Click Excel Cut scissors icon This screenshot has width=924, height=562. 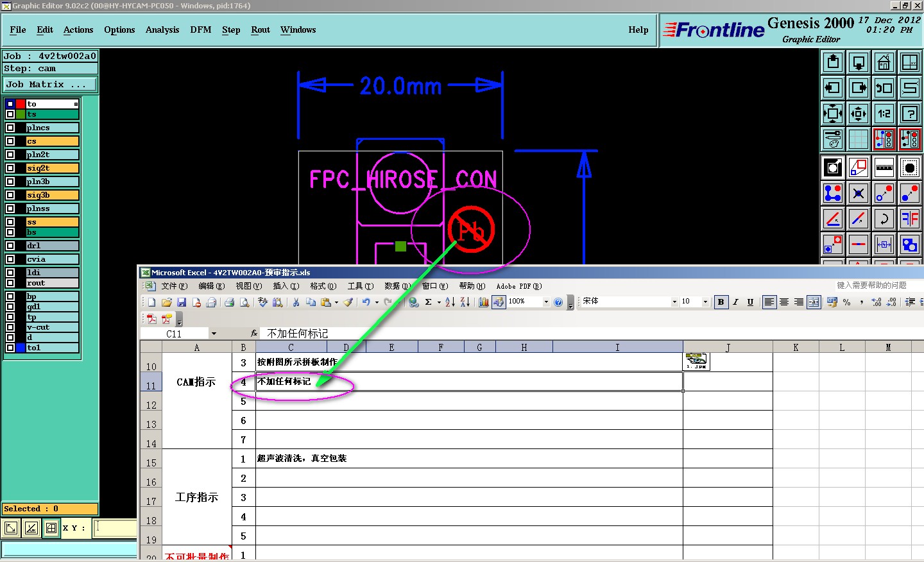[296, 302]
